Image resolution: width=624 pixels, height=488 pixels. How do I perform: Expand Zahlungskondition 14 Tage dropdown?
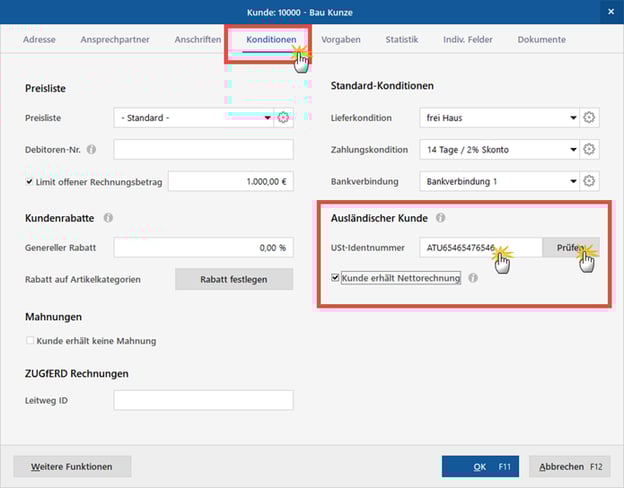573,150
